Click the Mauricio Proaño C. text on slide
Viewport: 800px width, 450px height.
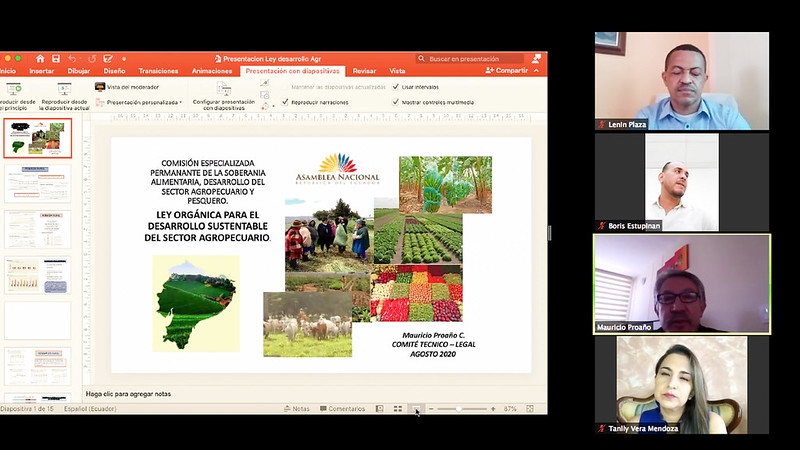(434, 335)
